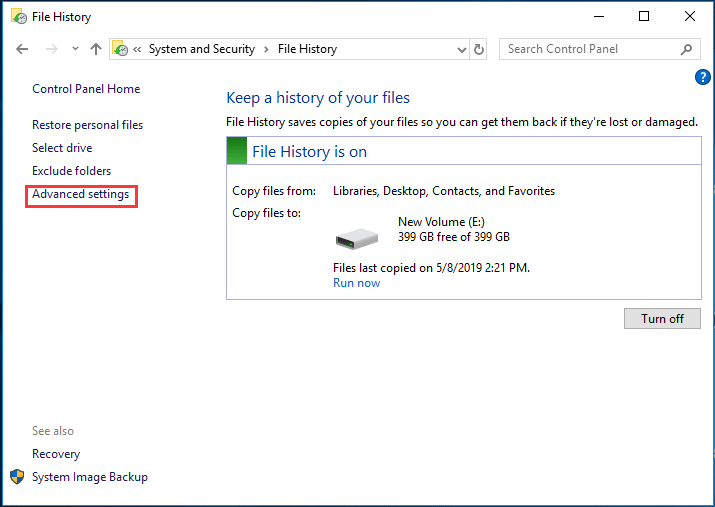Minimize the File History window

pyautogui.click(x=599, y=16)
